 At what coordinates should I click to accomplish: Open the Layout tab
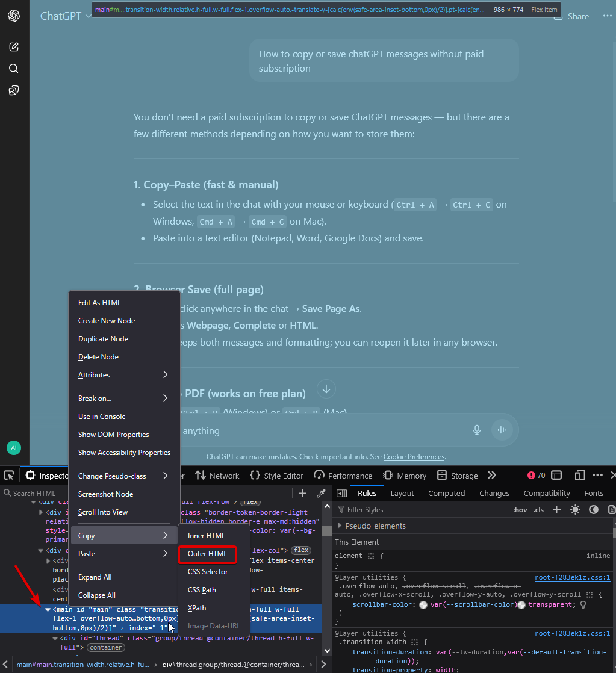pyautogui.click(x=402, y=493)
